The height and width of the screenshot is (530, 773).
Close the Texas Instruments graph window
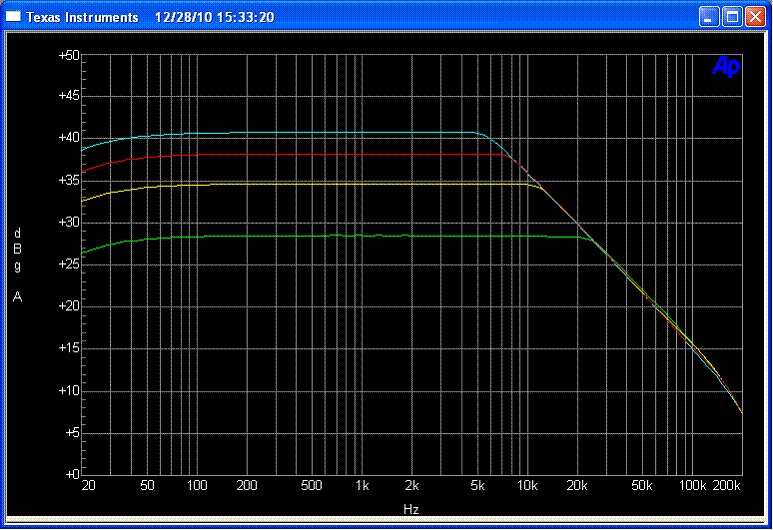755,17
